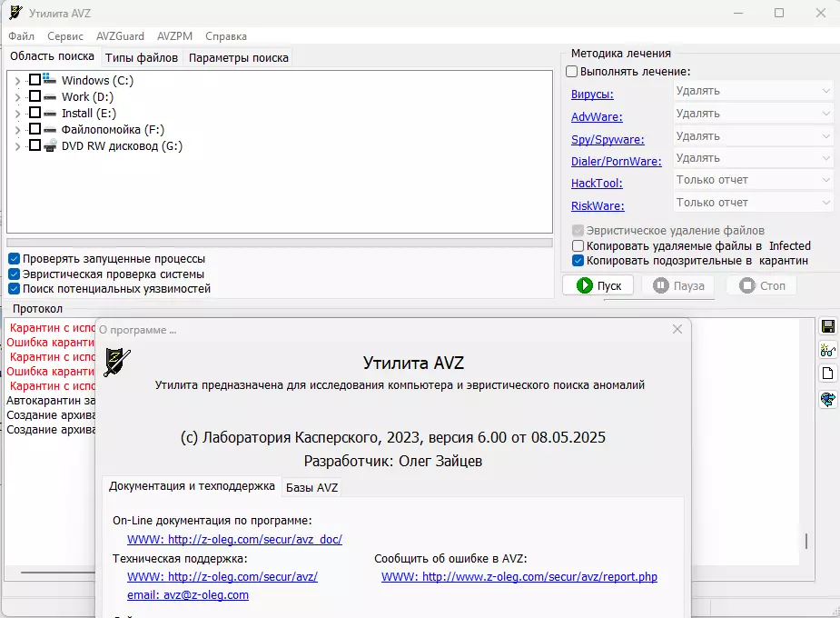The height and width of the screenshot is (618, 840).
Task: Expand the DVD RW дисковод (G:) node
Action: click(x=17, y=146)
